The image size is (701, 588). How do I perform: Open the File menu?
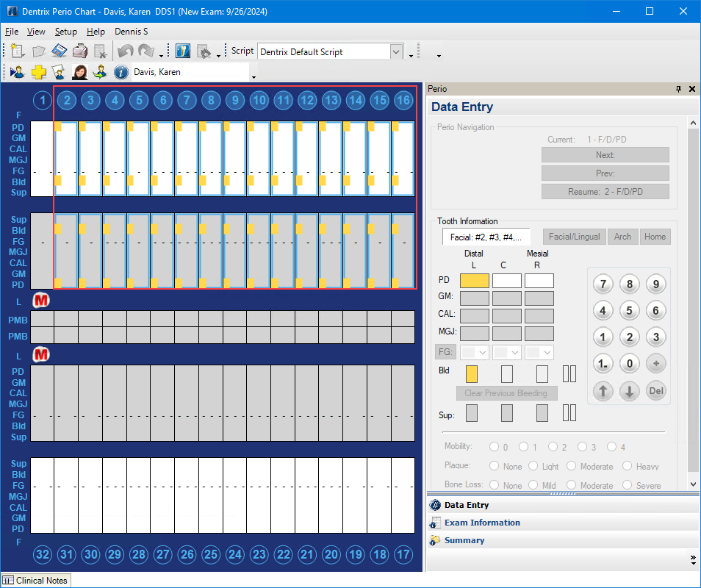(11, 32)
